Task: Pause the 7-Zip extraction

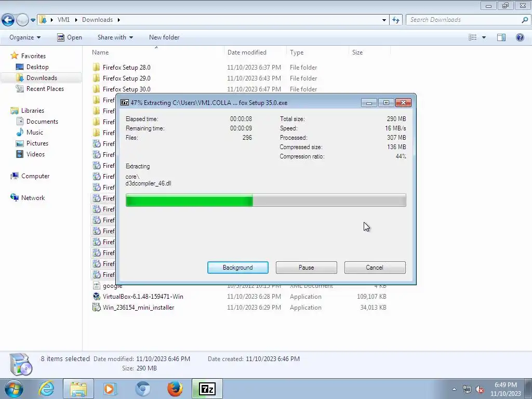Action: [x=307, y=268]
